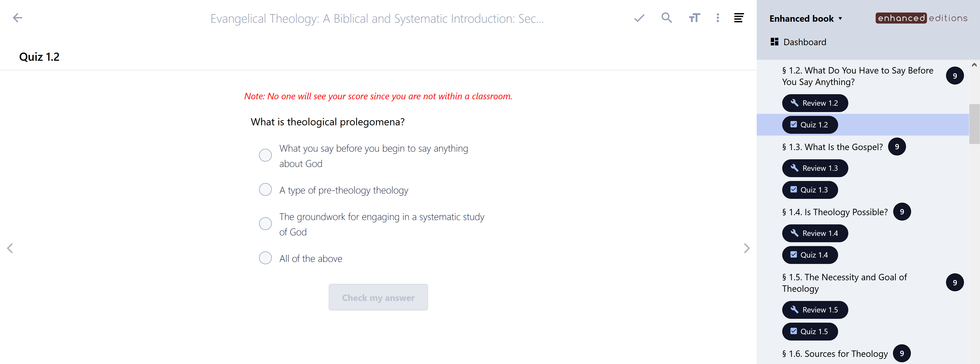980x364 pixels.
Task: Toggle the table of contents icon
Action: 738,18
